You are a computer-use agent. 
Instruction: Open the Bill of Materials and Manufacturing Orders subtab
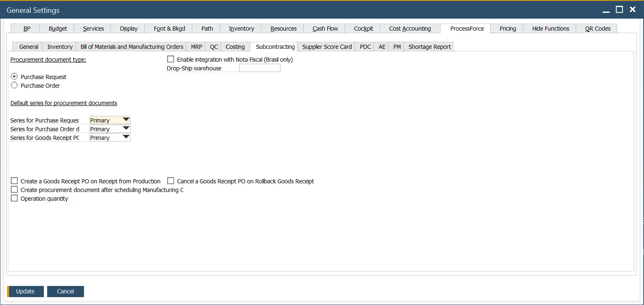tap(131, 46)
